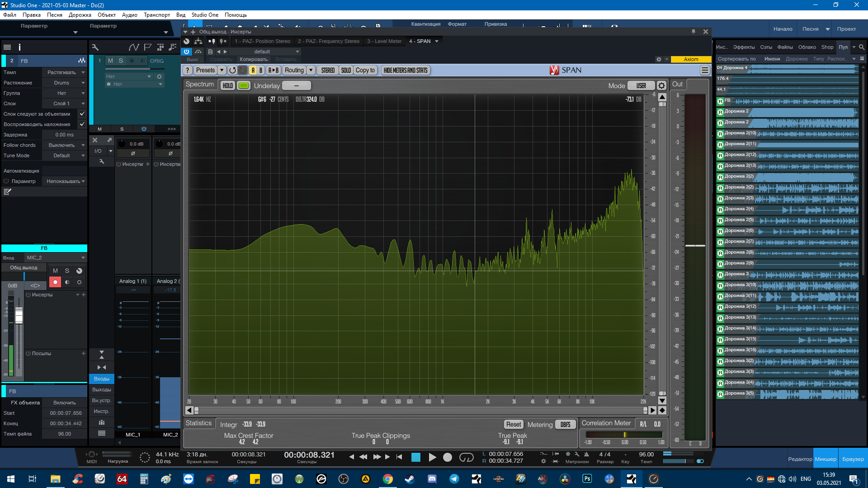Expand the Routing dropdown arrow
Viewport: 868px width, 488px height.
[x=311, y=70]
